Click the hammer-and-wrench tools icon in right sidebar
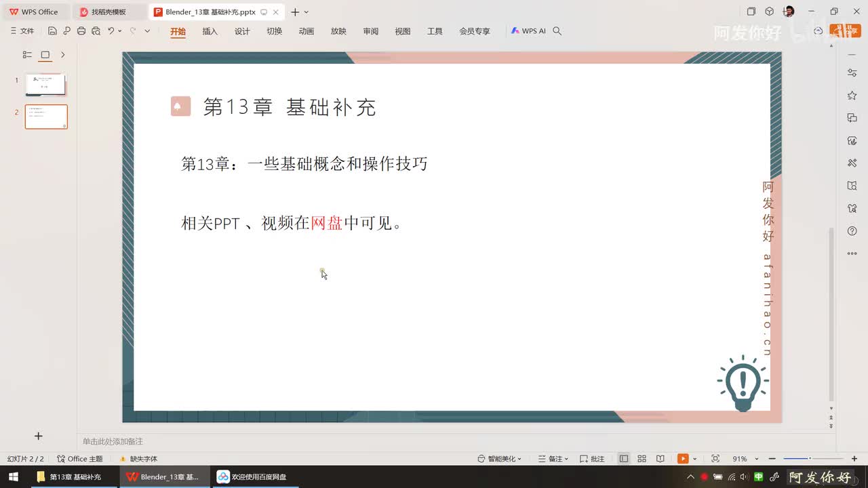The image size is (868, 488). pyautogui.click(x=852, y=163)
